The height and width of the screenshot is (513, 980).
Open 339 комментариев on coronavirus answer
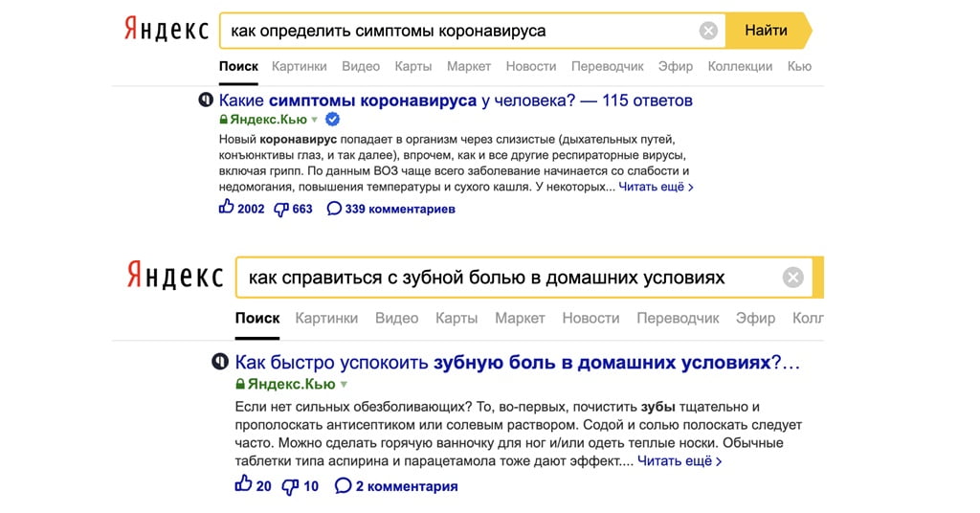(391, 209)
